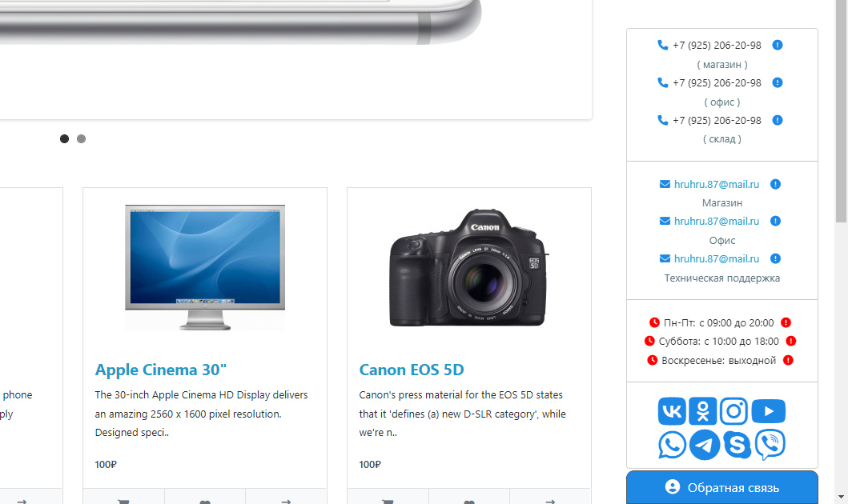The width and height of the screenshot is (848, 504).
Task: Open the Telegram paper-plane icon
Action: (704, 445)
